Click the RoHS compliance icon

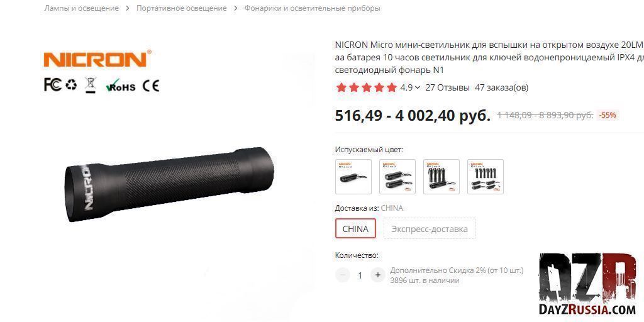coord(120,86)
